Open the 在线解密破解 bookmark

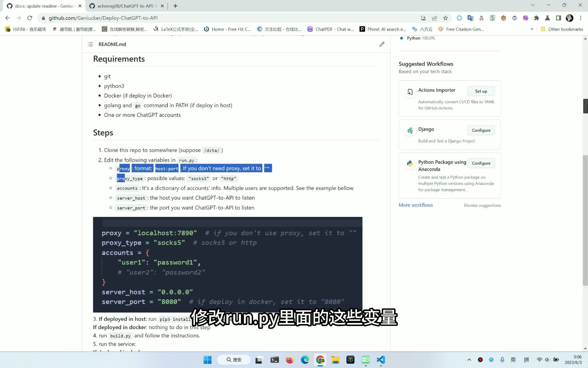[x=125, y=29]
